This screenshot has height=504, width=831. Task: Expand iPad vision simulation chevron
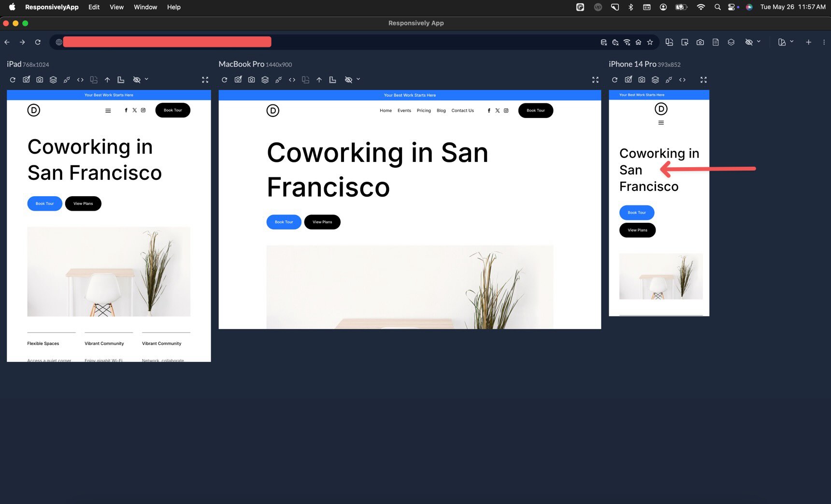[x=146, y=79]
